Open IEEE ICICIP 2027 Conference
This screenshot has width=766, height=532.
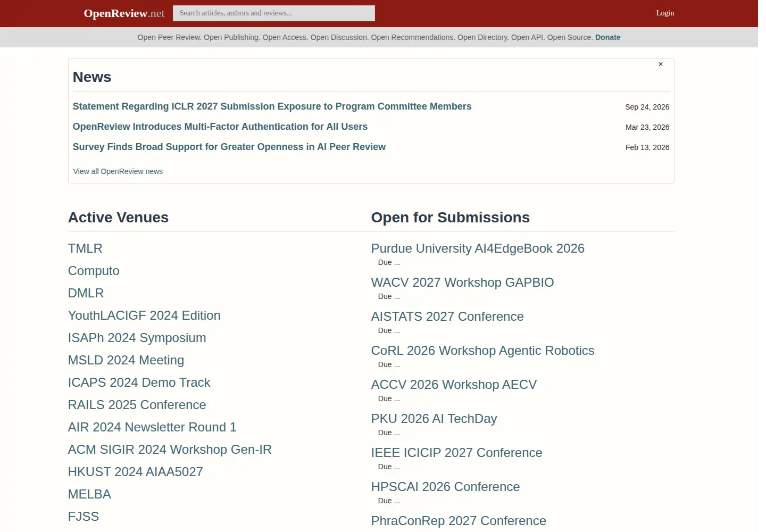tap(456, 453)
